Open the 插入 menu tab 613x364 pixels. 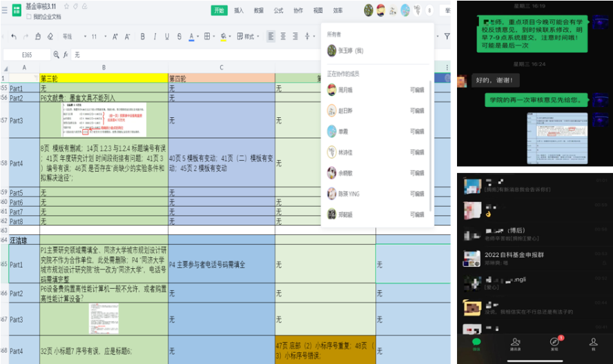pyautogui.click(x=239, y=10)
